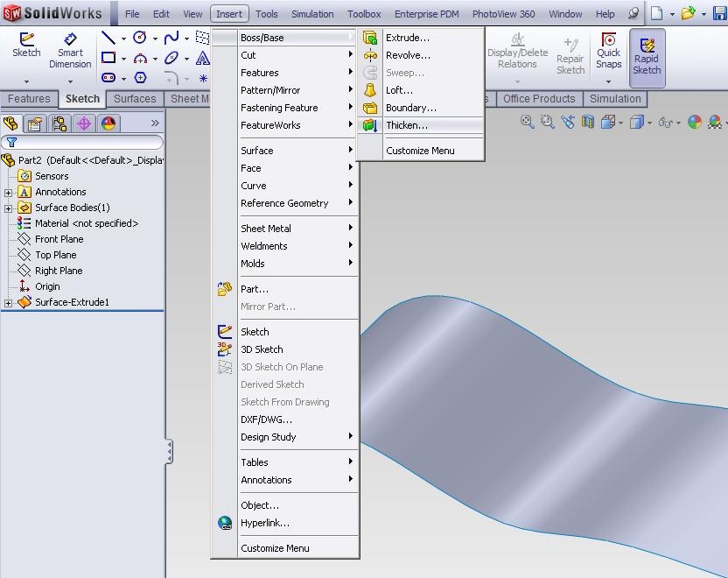This screenshot has width=728, height=578.
Task: Switch to the Simulation ribbon tab
Action: (x=615, y=98)
